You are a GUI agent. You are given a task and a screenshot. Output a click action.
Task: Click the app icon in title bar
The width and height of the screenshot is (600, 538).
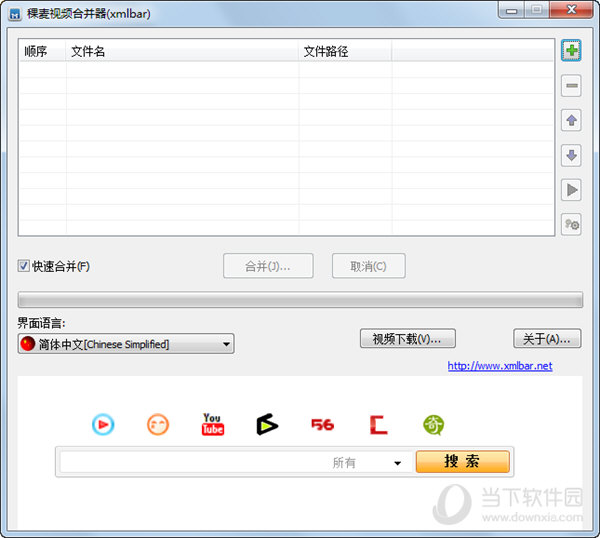(x=15, y=15)
